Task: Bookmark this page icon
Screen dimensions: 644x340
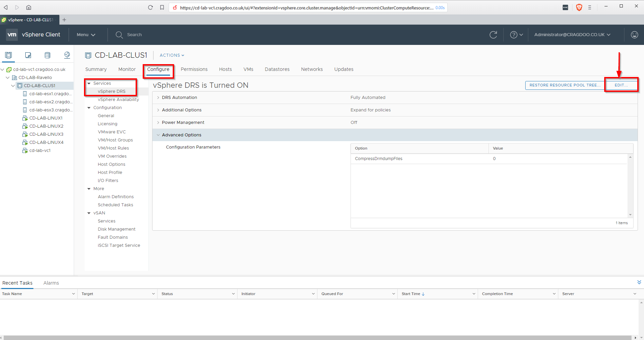Action: (162, 7)
